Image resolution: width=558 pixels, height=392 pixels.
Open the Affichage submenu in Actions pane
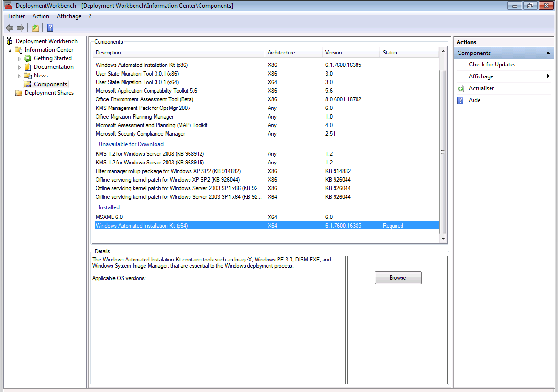pos(481,76)
